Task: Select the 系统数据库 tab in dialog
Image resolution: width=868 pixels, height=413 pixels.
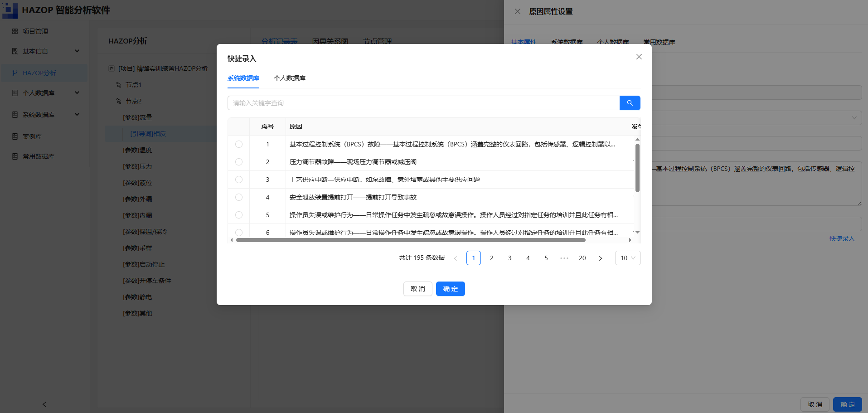Action: tap(243, 78)
